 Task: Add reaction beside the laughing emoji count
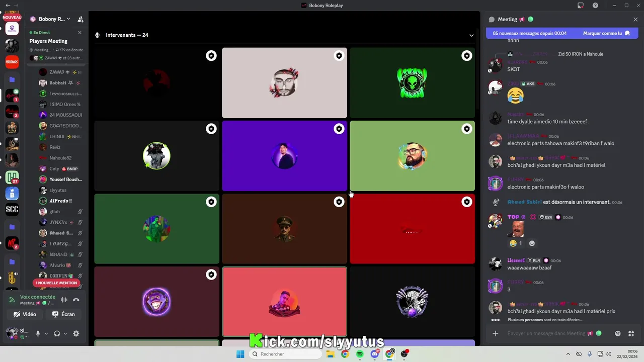click(x=532, y=243)
